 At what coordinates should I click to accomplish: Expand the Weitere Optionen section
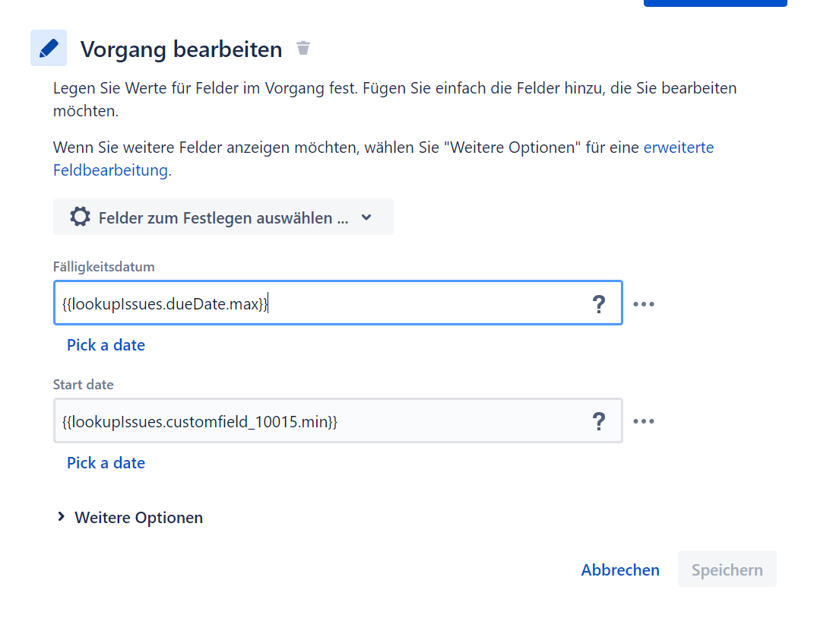130,517
